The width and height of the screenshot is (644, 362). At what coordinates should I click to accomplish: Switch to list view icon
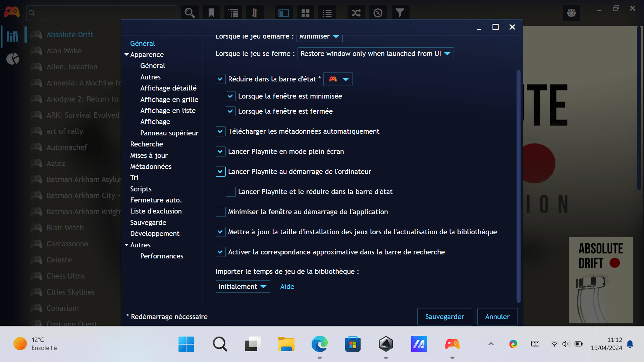[327, 13]
